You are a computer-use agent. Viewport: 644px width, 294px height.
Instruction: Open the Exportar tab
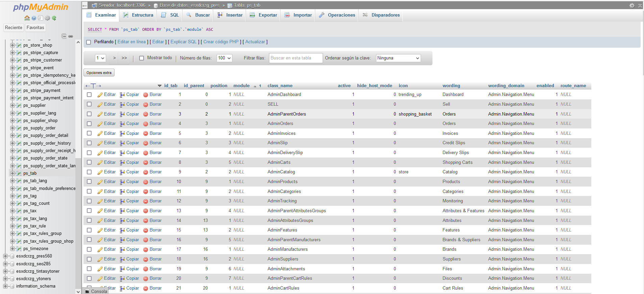click(x=263, y=15)
